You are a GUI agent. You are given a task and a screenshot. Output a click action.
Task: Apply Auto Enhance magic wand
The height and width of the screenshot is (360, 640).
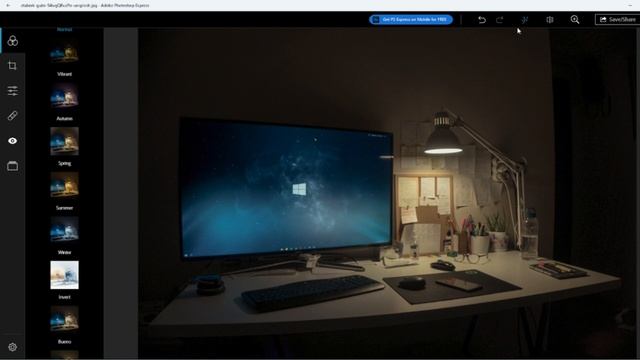[x=525, y=20]
